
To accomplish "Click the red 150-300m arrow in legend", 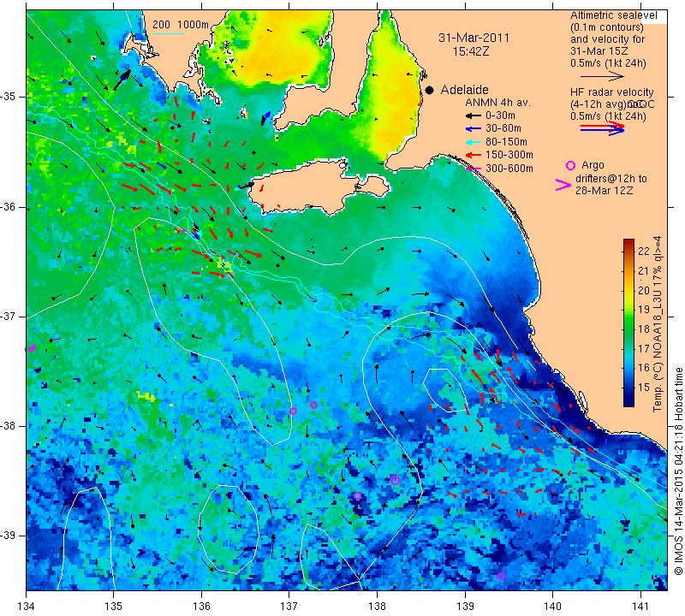I will 473,155.
